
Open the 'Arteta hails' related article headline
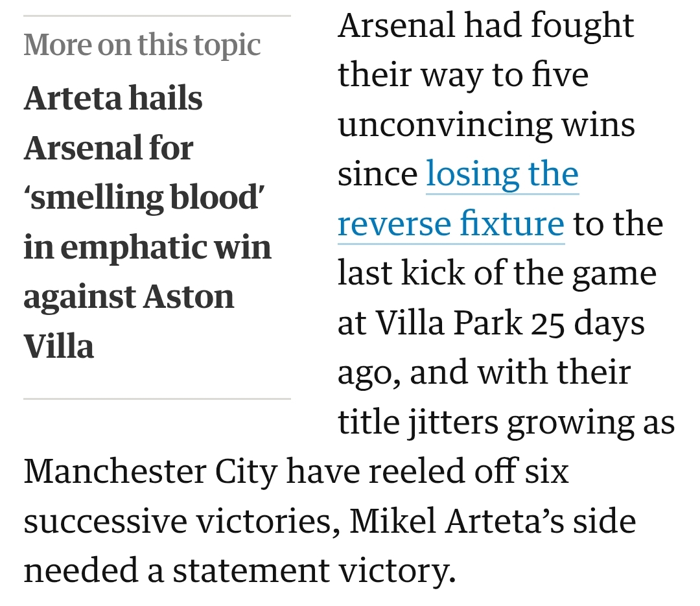[x=113, y=99]
